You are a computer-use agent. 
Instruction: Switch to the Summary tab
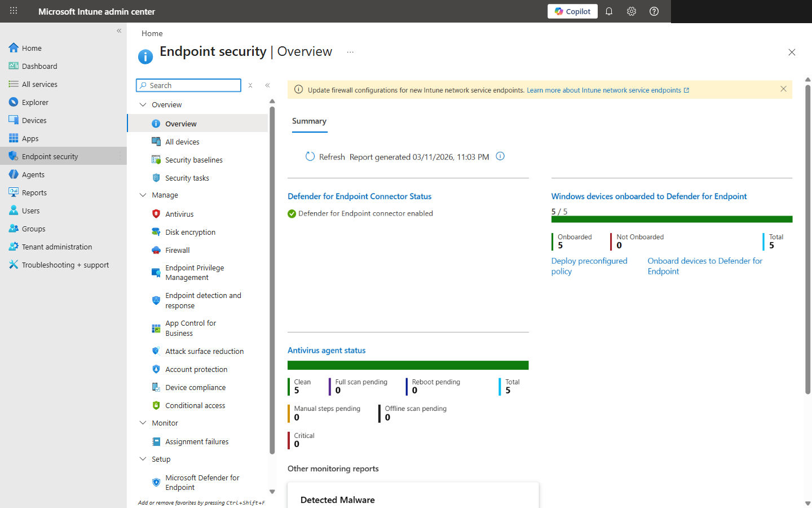pyautogui.click(x=309, y=121)
